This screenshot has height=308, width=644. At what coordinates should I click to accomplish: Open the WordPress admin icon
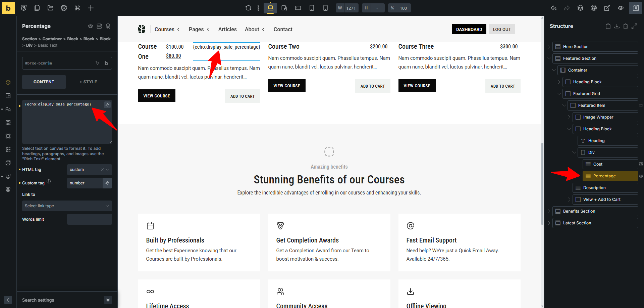[x=594, y=8]
